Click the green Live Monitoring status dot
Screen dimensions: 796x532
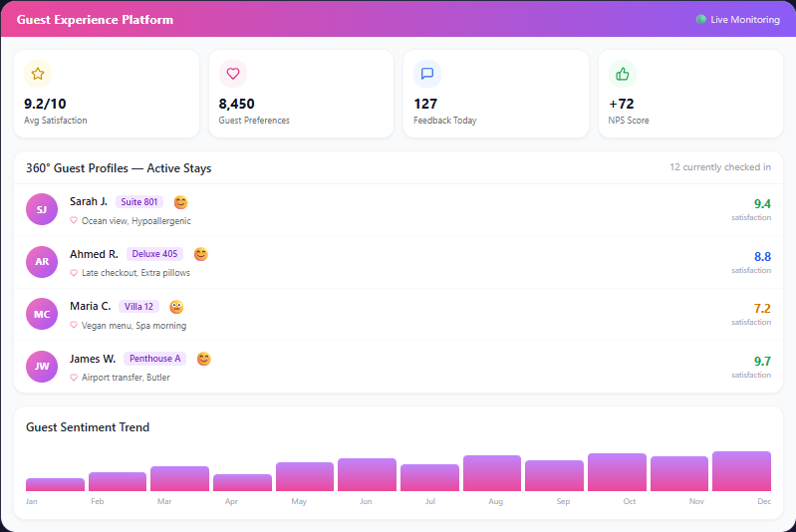click(x=701, y=19)
